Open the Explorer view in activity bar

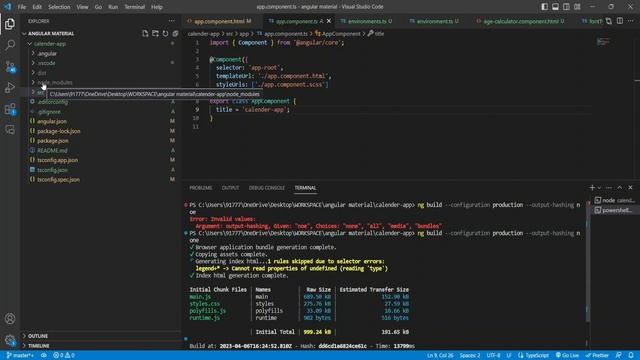[x=10, y=24]
